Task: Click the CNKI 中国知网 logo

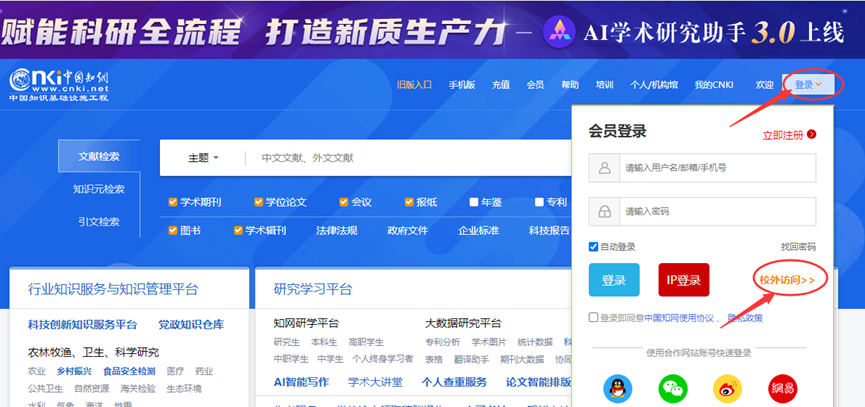Action: point(59,85)
